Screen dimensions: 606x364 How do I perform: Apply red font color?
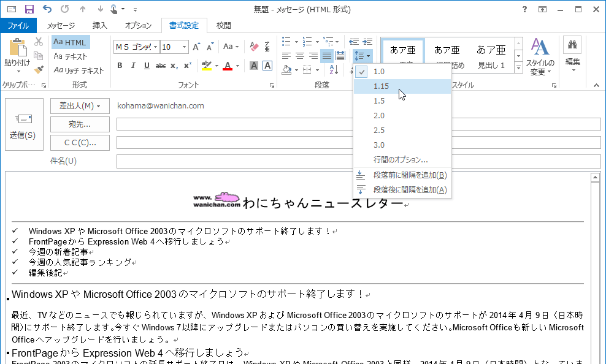click(228, 66)
